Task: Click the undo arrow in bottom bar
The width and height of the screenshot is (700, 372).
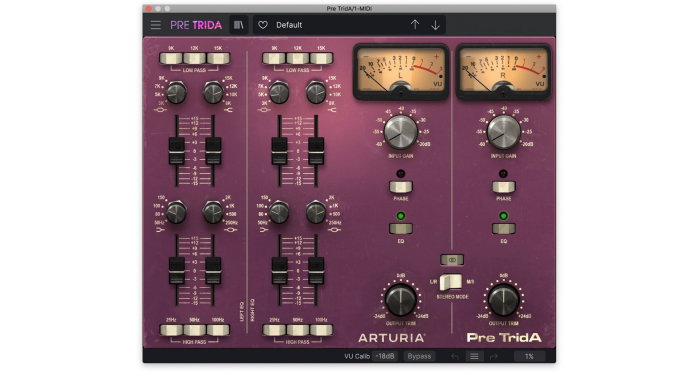Action: click(454, 356)
